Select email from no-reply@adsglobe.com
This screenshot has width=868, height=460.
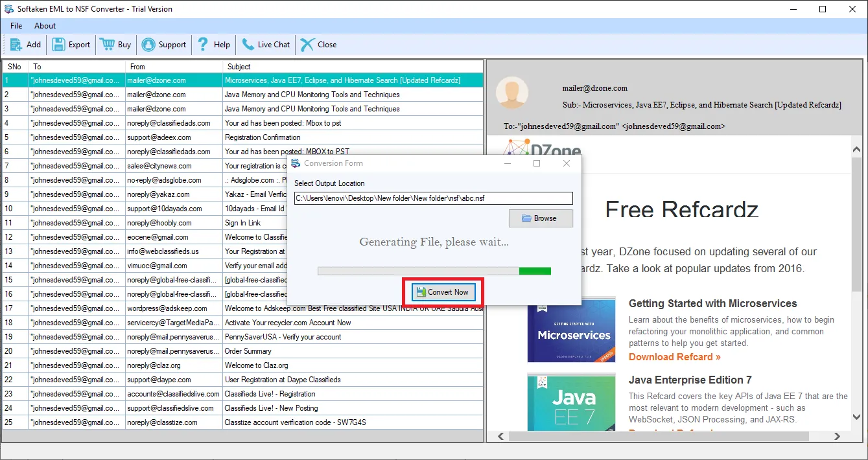[x=145, y=180]
